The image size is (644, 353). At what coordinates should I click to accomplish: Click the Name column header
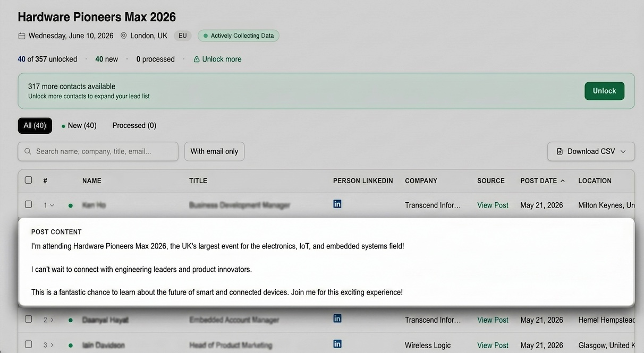(x=92, y=180)
